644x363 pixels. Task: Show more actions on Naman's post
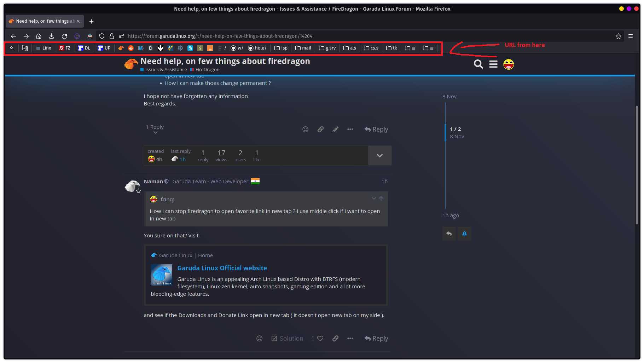[350, 339]
